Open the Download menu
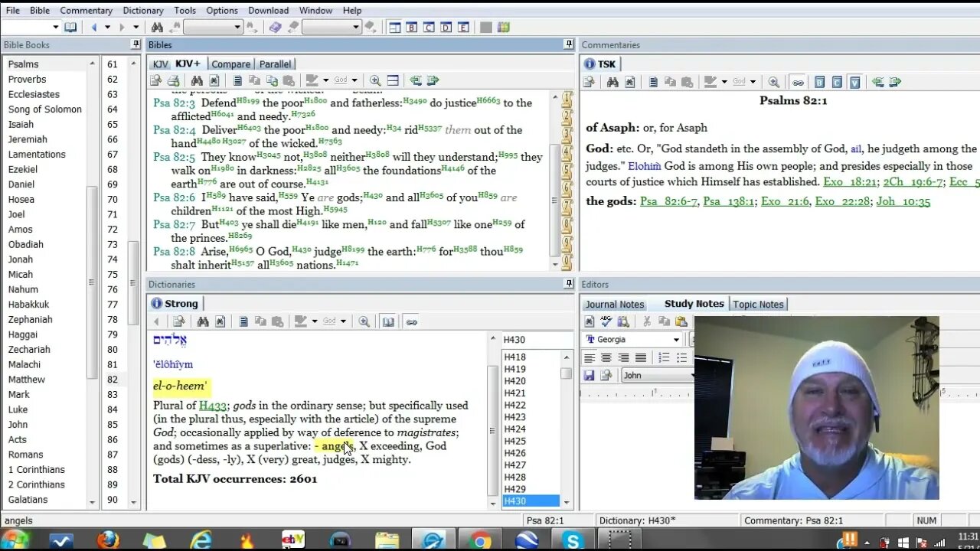Screen dimensions: 980x551 click(x=268, y=10)
